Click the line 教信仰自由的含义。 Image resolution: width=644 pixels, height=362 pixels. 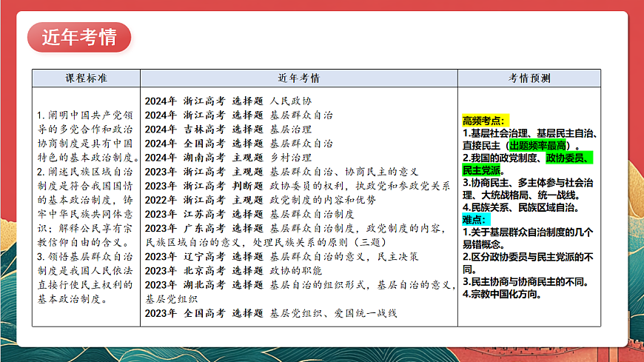click(x=84, y=242)
